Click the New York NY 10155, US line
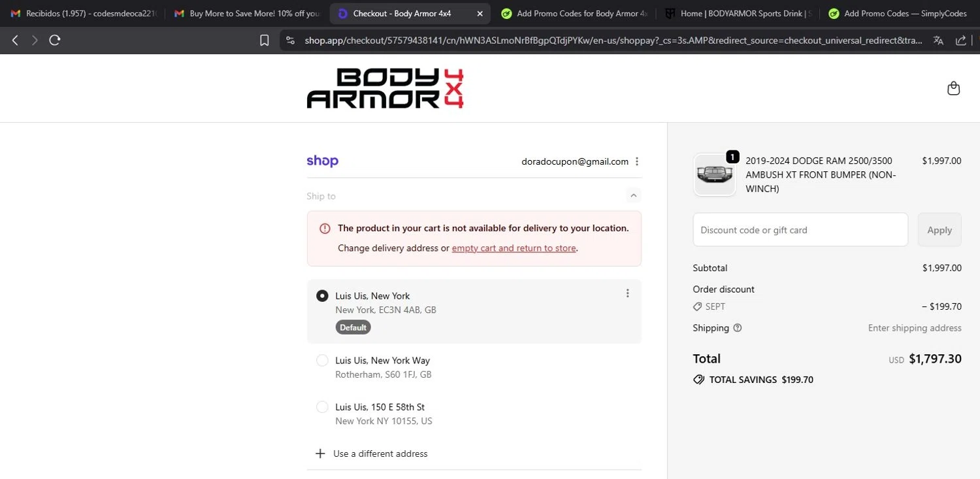Screen dimensions: 980x479 click(384, 421)
